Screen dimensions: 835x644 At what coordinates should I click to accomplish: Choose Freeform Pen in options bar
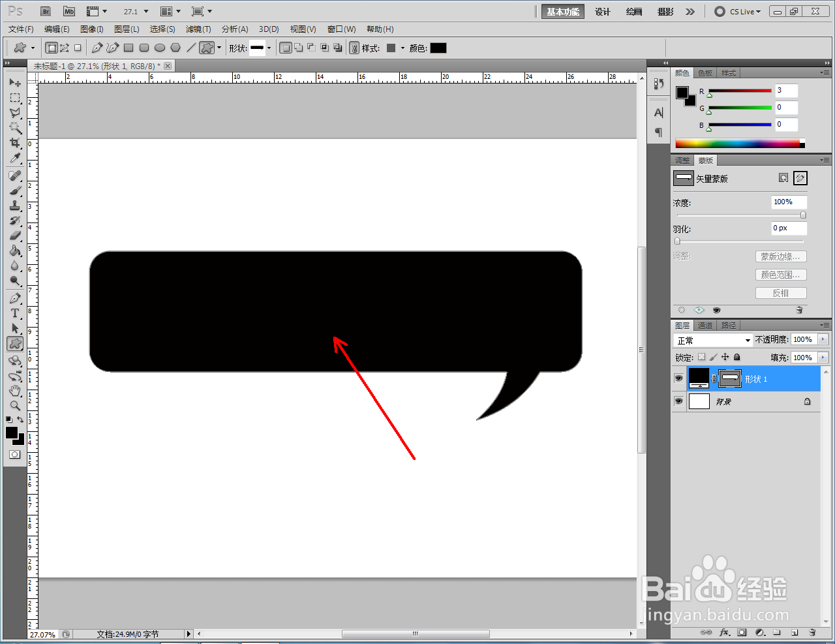click(x=113, y=48)
